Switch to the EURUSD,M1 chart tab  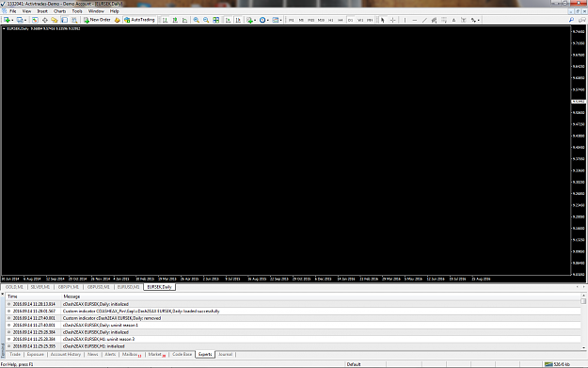[128, 287]
